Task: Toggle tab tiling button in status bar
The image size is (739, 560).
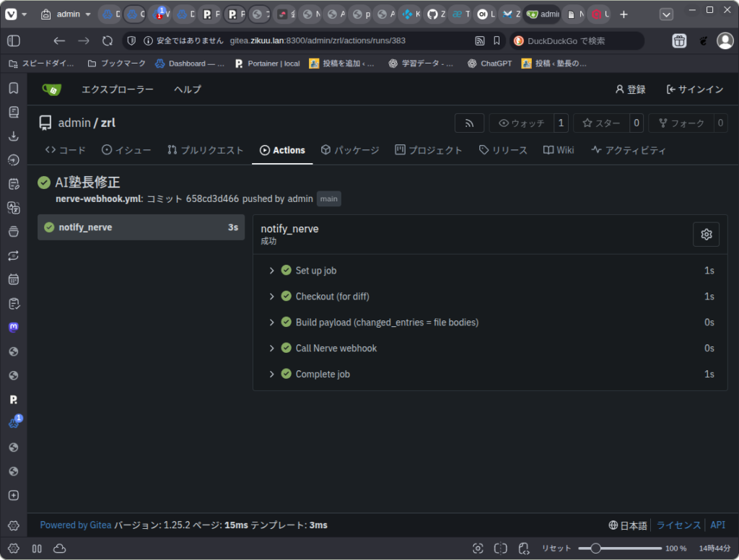Action: point(501,548)
